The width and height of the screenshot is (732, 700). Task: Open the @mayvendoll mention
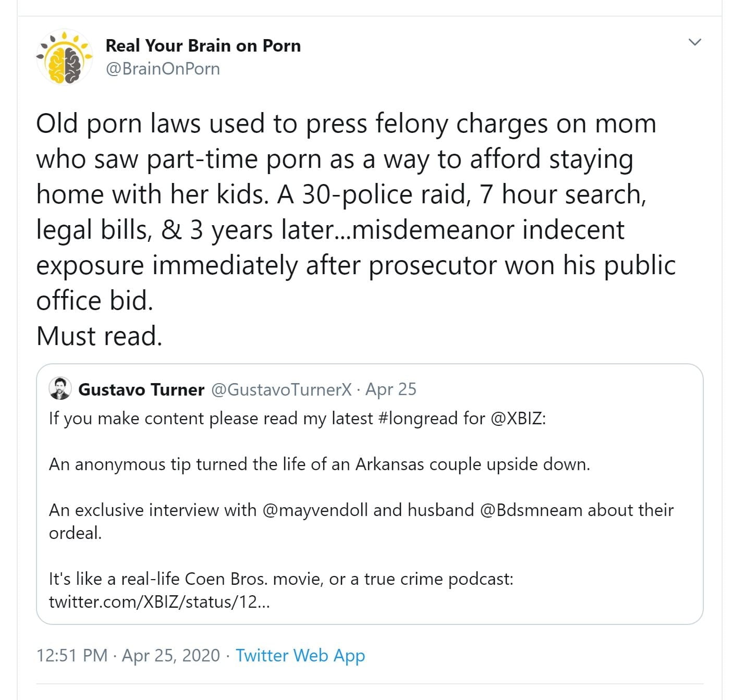315,510
